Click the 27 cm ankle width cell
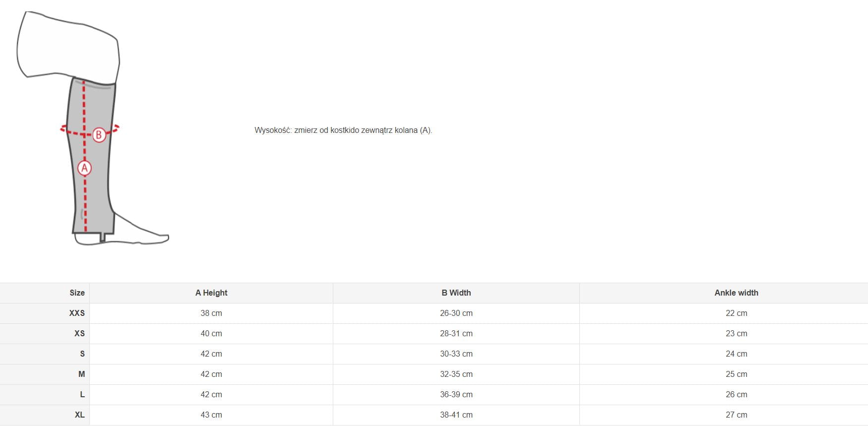 736,415
